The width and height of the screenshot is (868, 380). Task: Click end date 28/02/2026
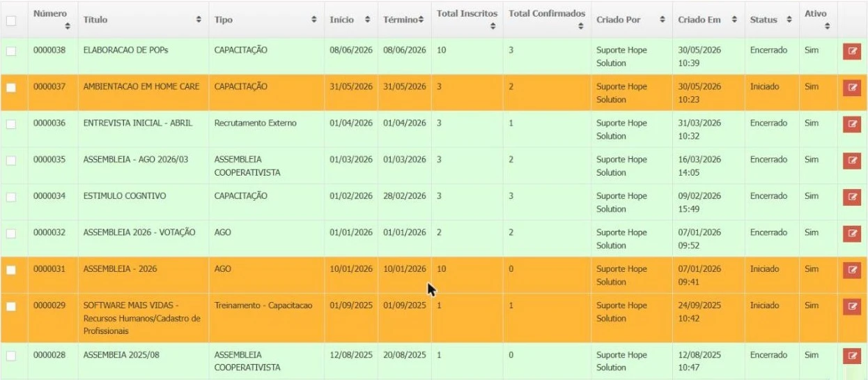click(x=405, y=196)
